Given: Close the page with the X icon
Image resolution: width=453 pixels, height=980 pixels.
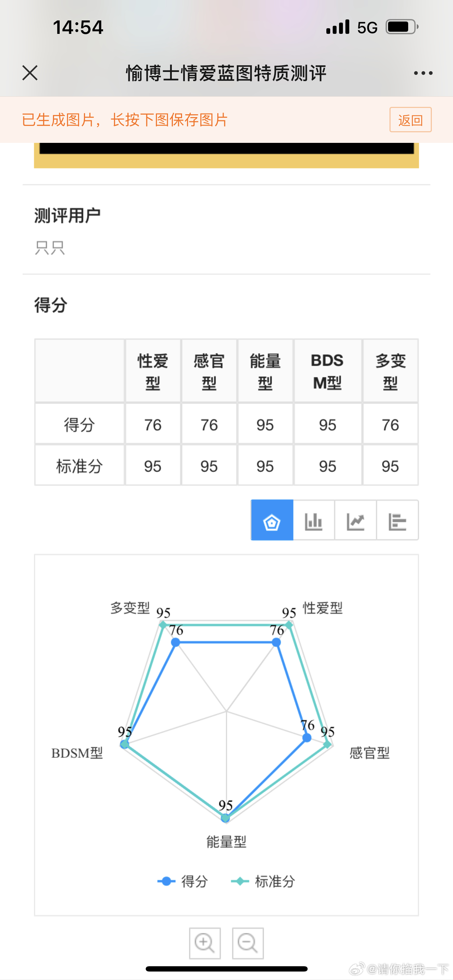Looking at the screenshot, I should pos(30,73).
